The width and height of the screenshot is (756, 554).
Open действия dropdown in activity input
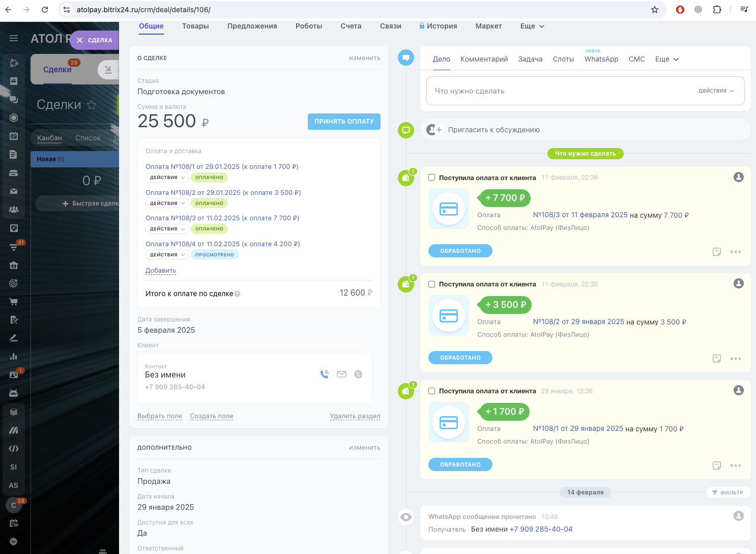(716, 91)
